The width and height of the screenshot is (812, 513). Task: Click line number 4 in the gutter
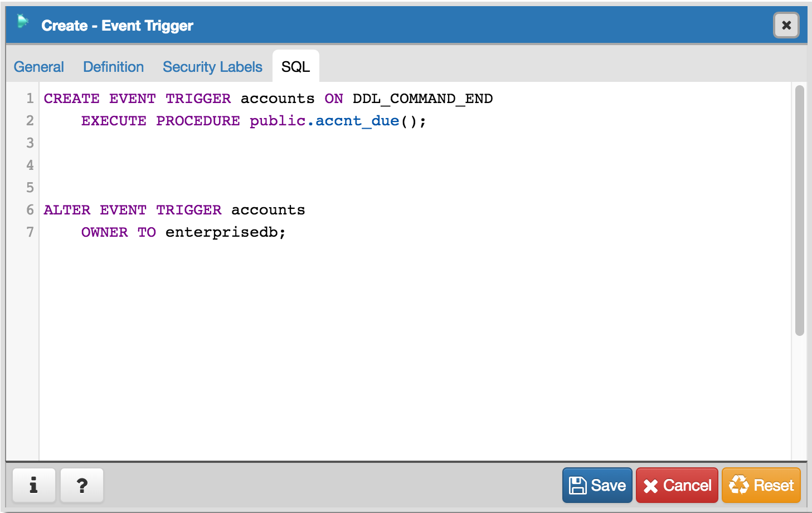[x=30, y=165]
